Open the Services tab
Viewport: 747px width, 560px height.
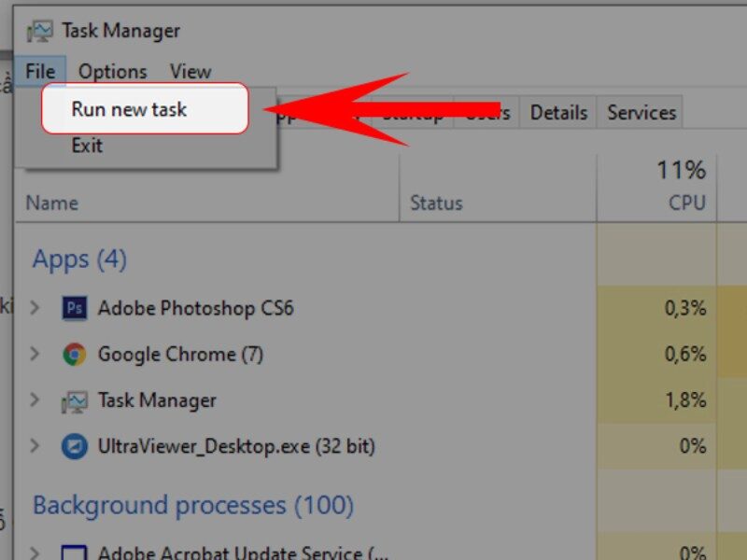641,112
